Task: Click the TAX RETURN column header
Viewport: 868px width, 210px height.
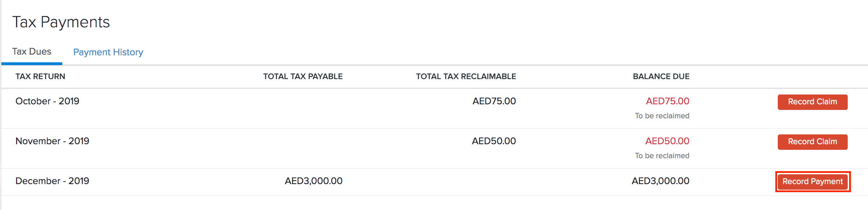Action: click(40, 76)
